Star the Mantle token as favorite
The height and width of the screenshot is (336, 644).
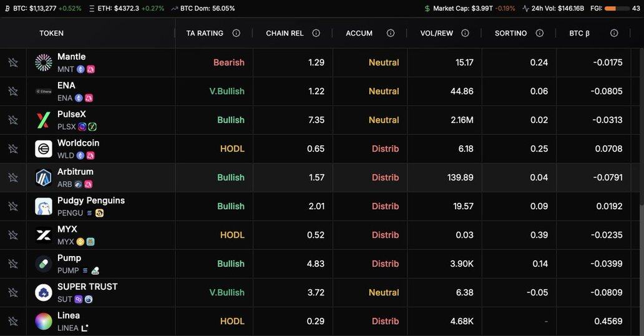click(x=13, y=62)
